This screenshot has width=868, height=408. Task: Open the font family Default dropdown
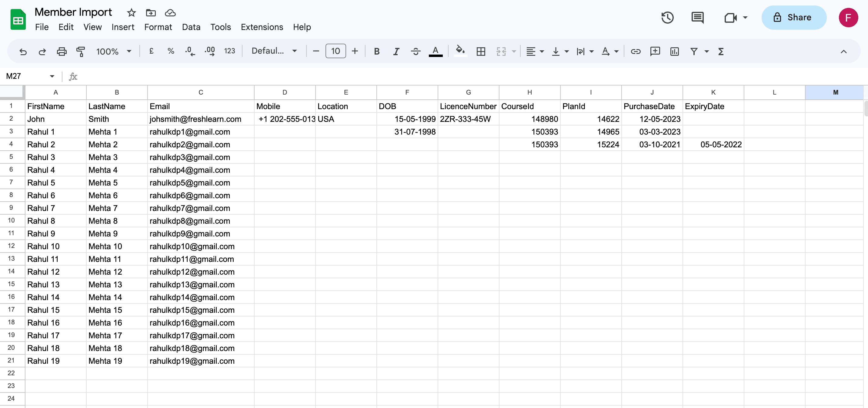pos(274,51)
